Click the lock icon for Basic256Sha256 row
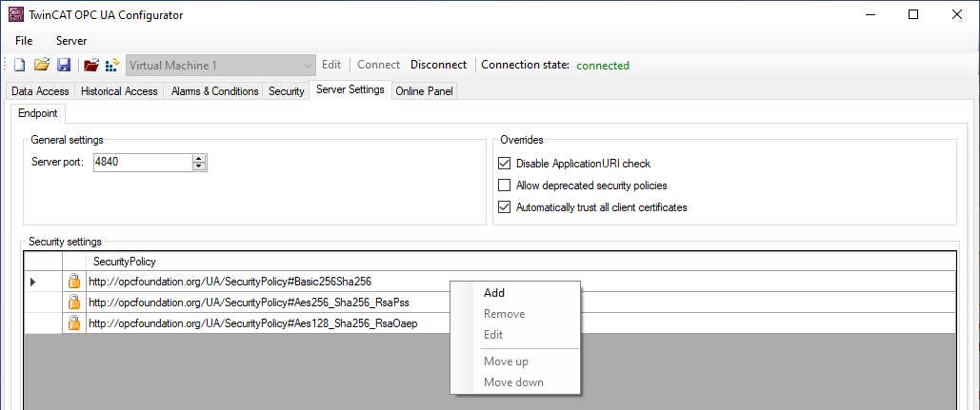980x410 pixels. [73, 282]
